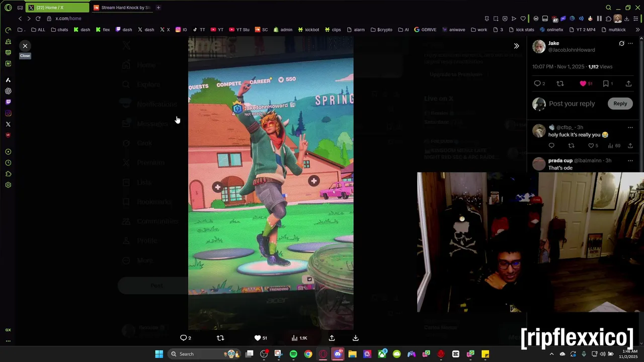Switch to the Stream Hard Knock tab

pos(123,8)
